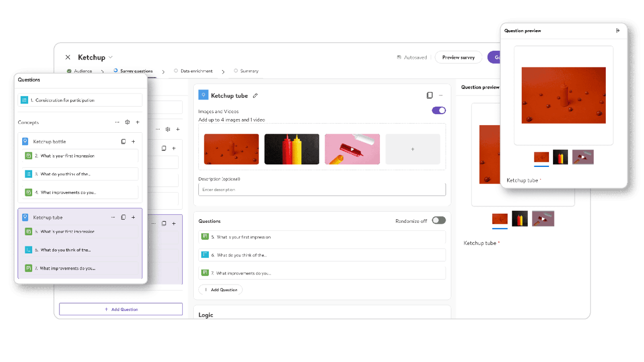Click the Enter description input field
Image resolution: width=644 pixels, height=362 pixels.
point(322,190)
